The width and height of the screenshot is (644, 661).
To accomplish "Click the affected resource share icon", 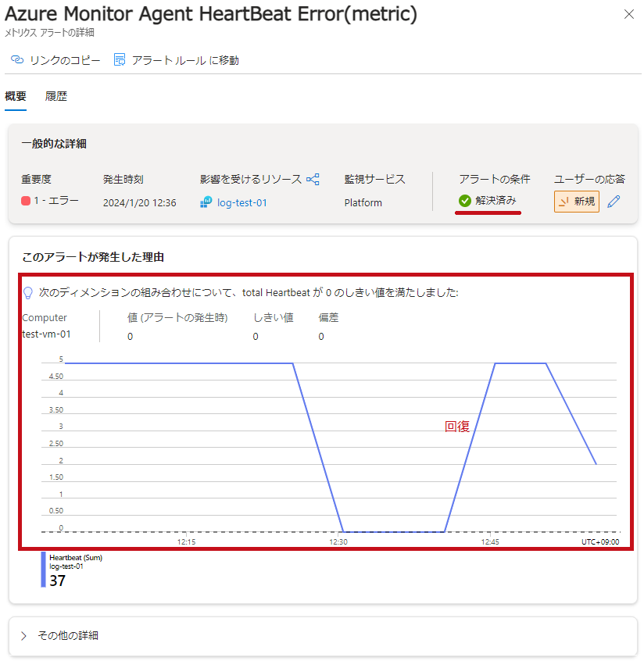I will point(313,179).
